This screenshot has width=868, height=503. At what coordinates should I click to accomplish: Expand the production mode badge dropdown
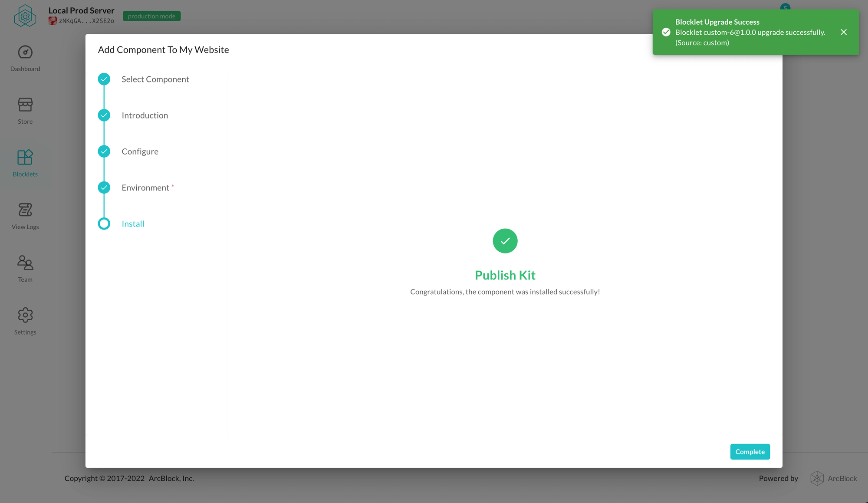tap(151, 16)
